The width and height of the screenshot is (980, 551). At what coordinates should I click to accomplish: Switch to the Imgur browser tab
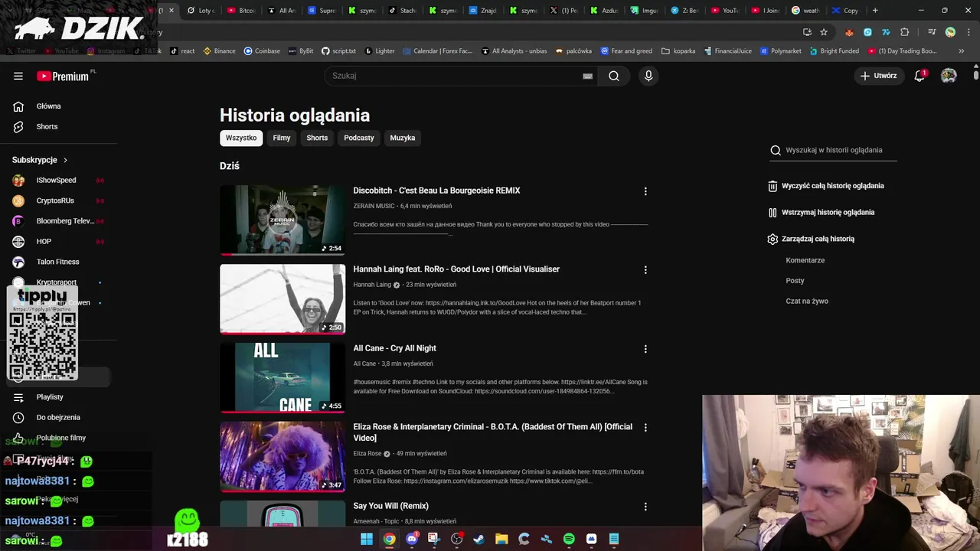645,11
